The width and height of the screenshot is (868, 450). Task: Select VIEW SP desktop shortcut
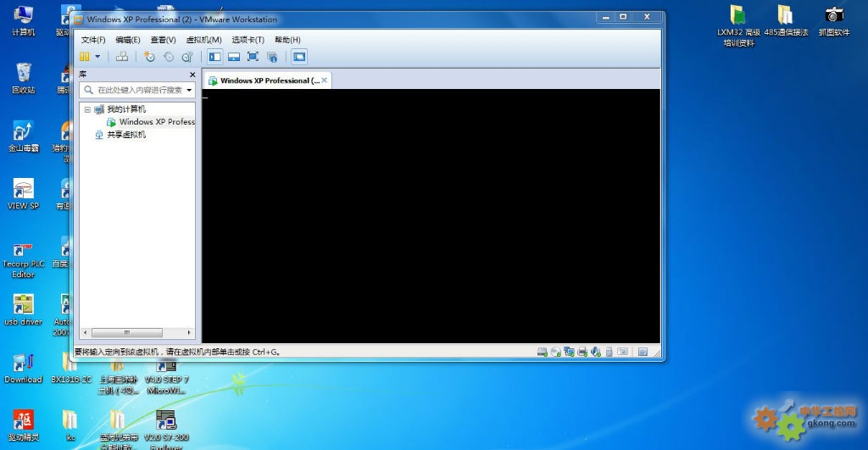(23, 194)
